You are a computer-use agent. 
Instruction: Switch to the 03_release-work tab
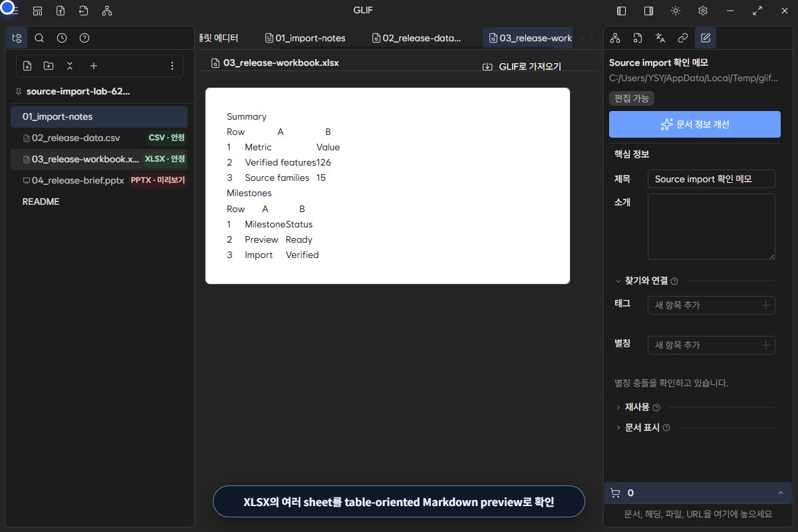click(529, 38)
